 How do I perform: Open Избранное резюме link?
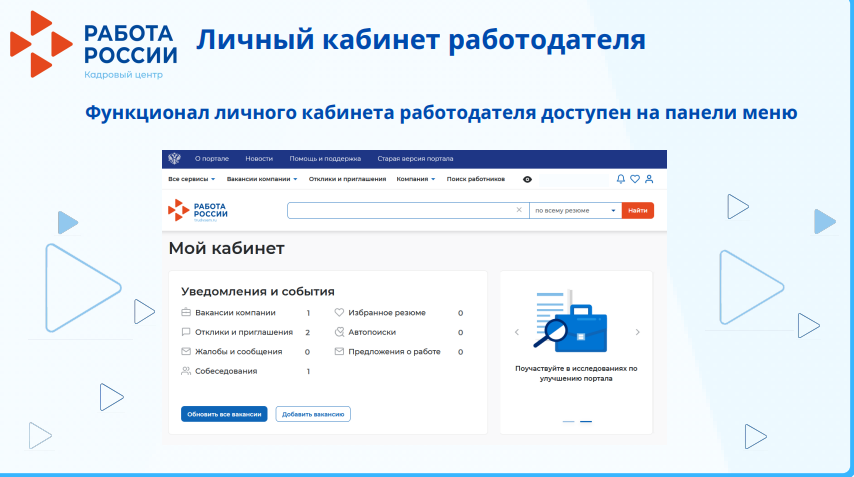(387, 313)
